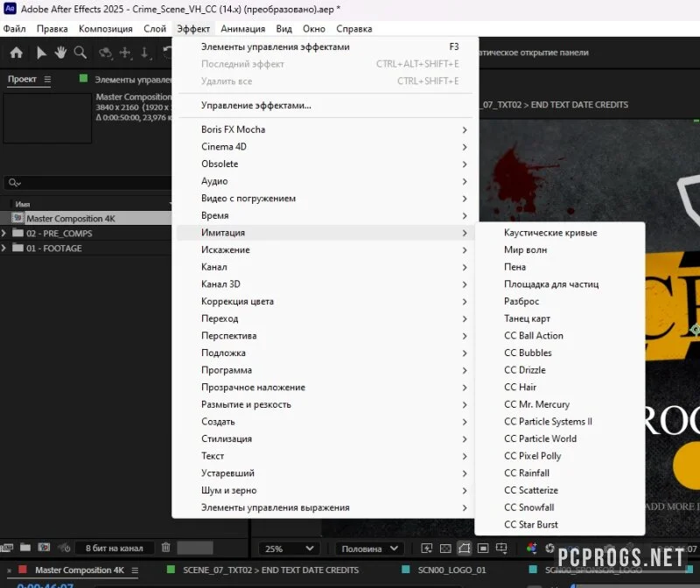Select Master Composition 4K in project list
Screen dimensions: 700x588
point(86,219)
